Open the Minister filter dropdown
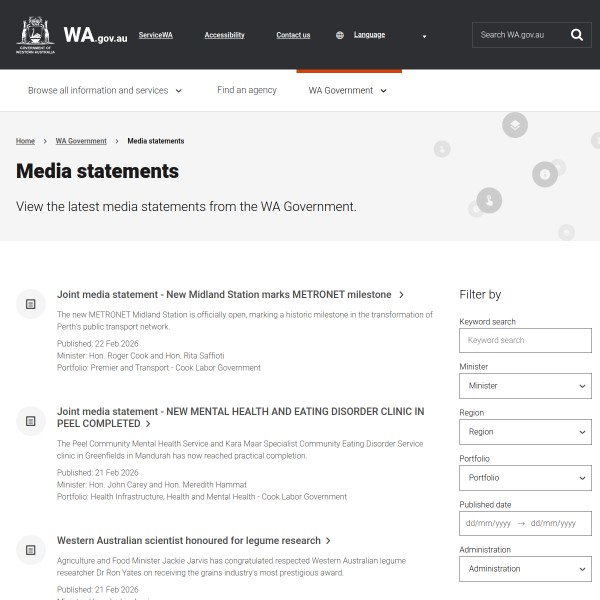 click(x=525, y=386)
